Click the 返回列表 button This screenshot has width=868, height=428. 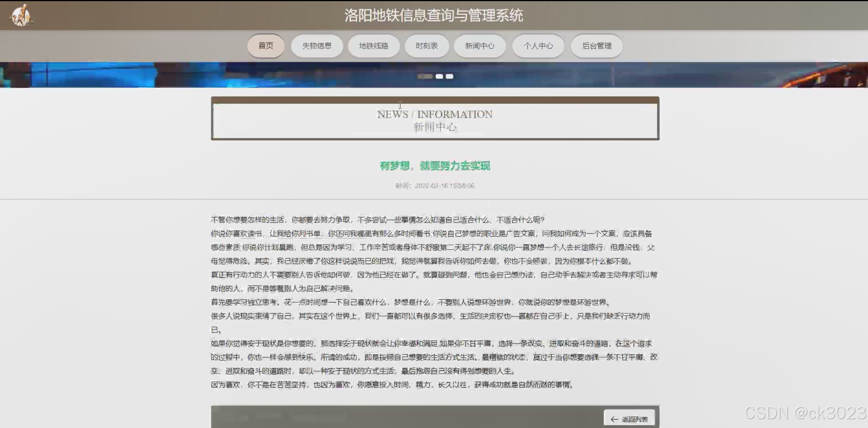pyautogui.click(x=629, y=419)
